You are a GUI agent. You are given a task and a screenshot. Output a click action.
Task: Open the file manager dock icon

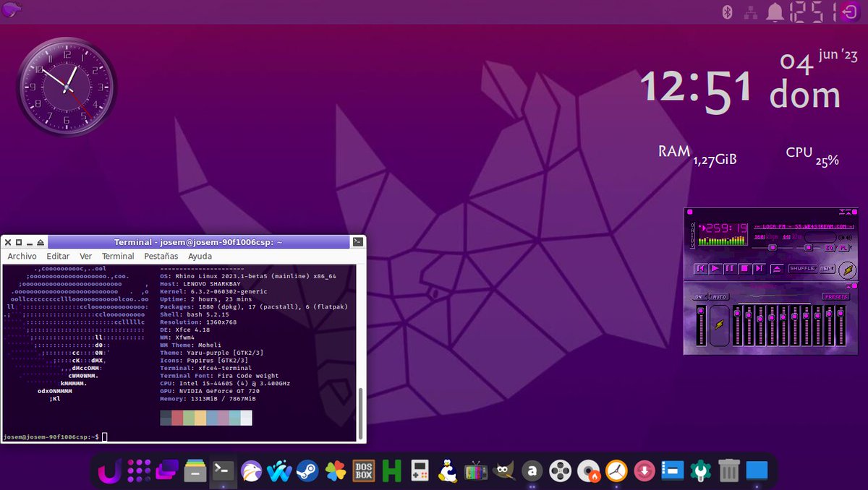point(195,472)
